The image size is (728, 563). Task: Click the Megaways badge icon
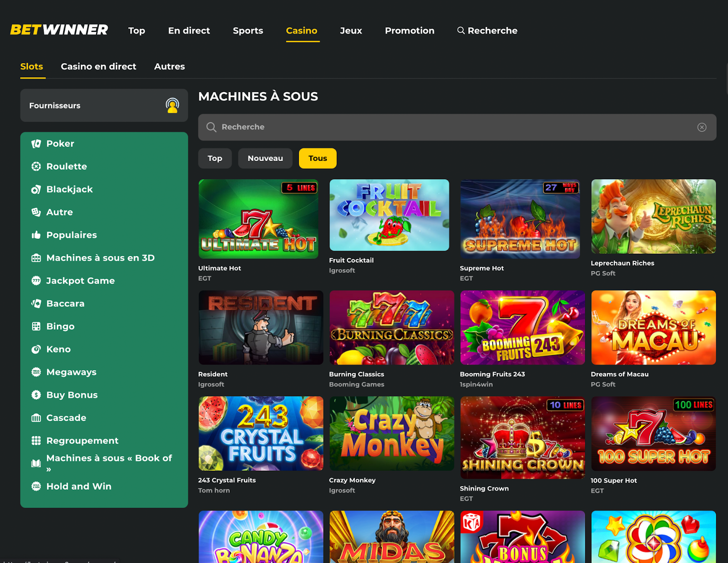(x=36, y=372)
